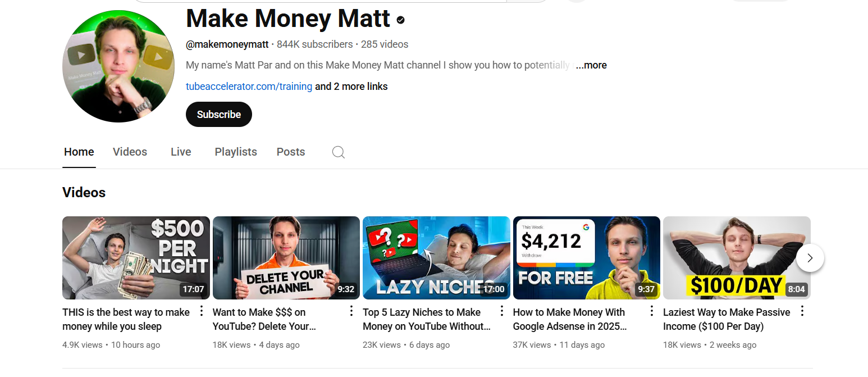
Task: Play the '$4,212 For Free' thumbnail video
Action: [587, 258]
